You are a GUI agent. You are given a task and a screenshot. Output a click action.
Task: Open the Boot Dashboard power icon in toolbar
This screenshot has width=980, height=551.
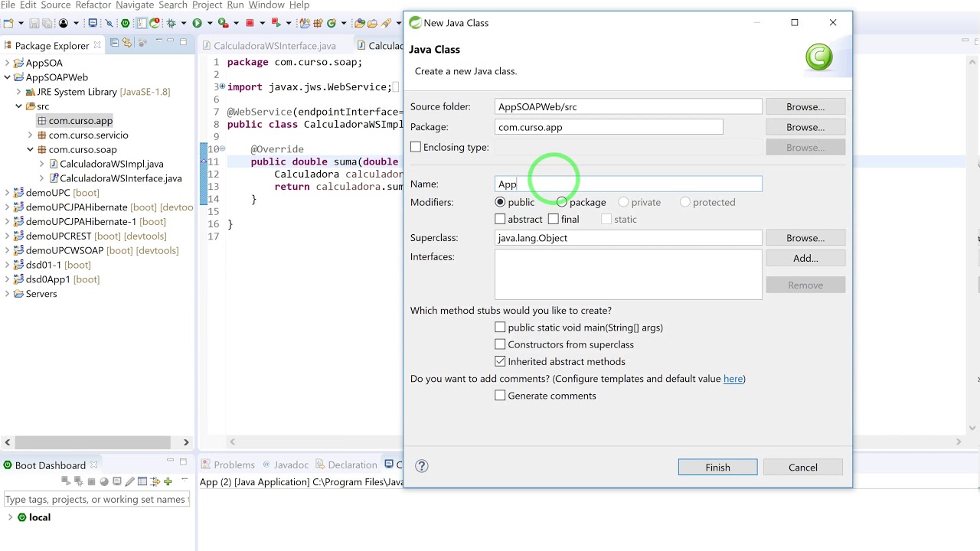[125, 23]
